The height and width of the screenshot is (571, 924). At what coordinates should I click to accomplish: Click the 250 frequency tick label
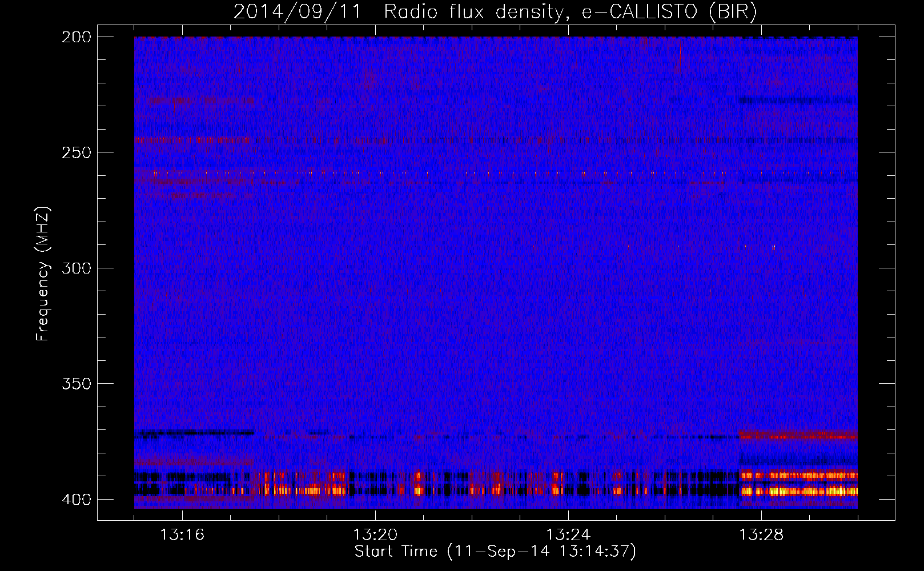pyautogui.click(x=77, y=152)
